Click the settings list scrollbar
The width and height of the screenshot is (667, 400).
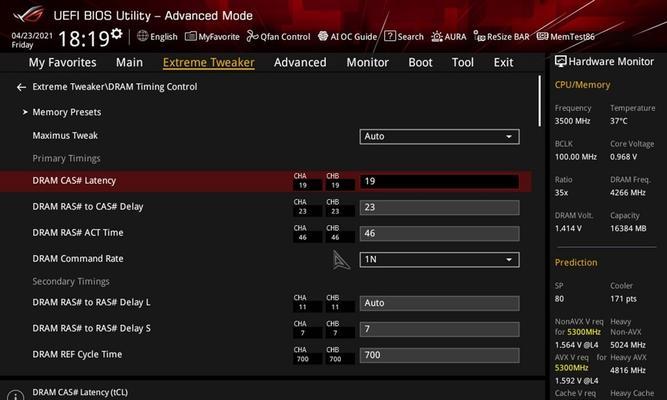coord(540,101)
